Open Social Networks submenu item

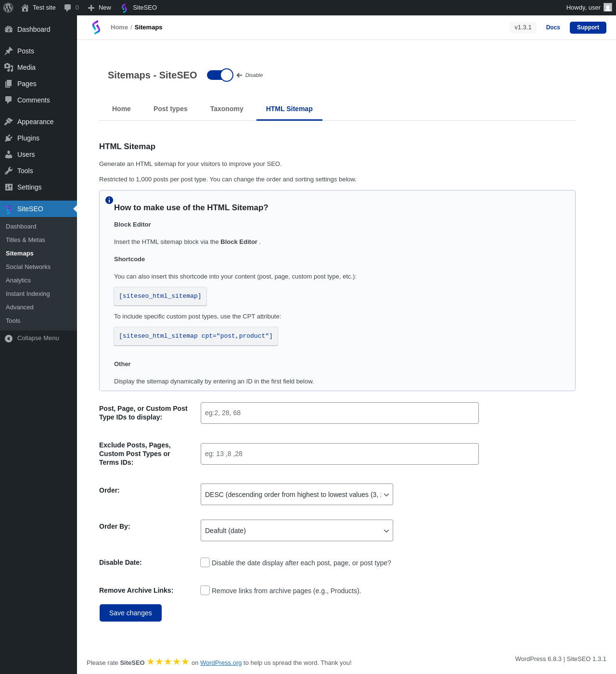click(x=28, y=267)
